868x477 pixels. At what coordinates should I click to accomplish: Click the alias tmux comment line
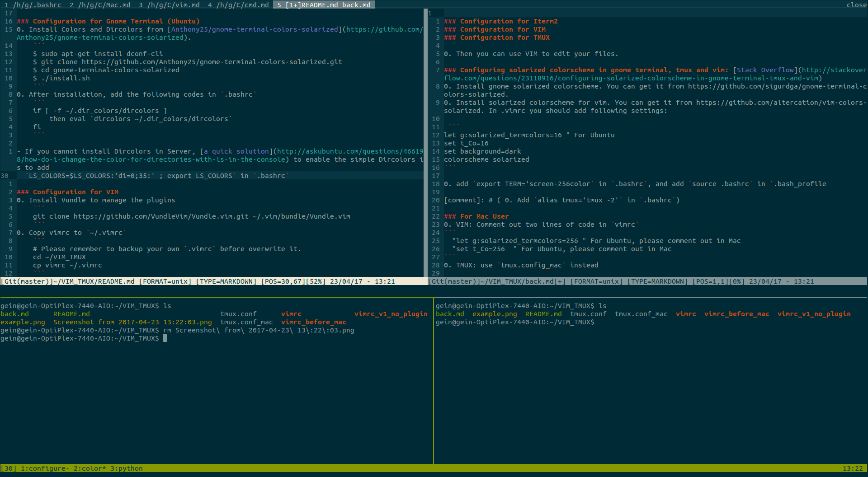tap(562, 200)
